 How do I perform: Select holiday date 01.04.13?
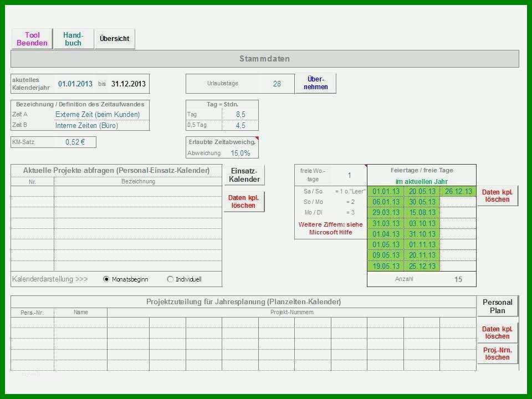[386, 234]
